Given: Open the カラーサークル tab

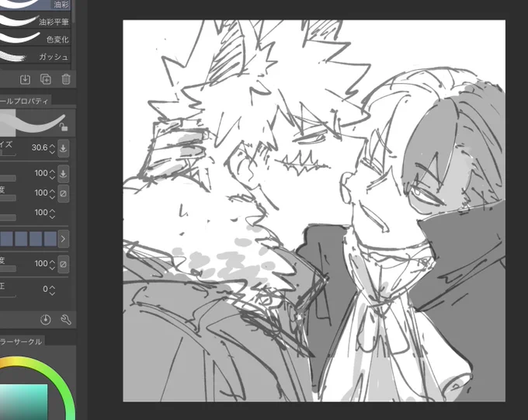Looking at the screenshot, I should pyautogui.click(x=21, y=342).
